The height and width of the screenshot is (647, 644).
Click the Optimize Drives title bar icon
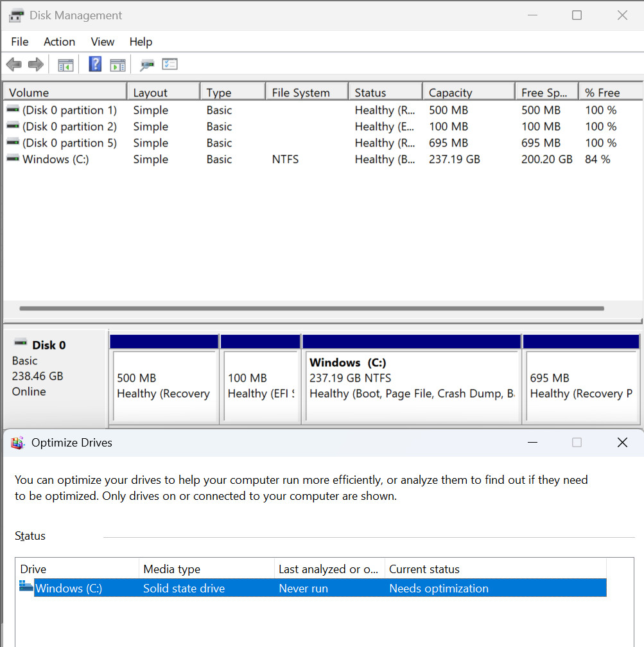18,443
